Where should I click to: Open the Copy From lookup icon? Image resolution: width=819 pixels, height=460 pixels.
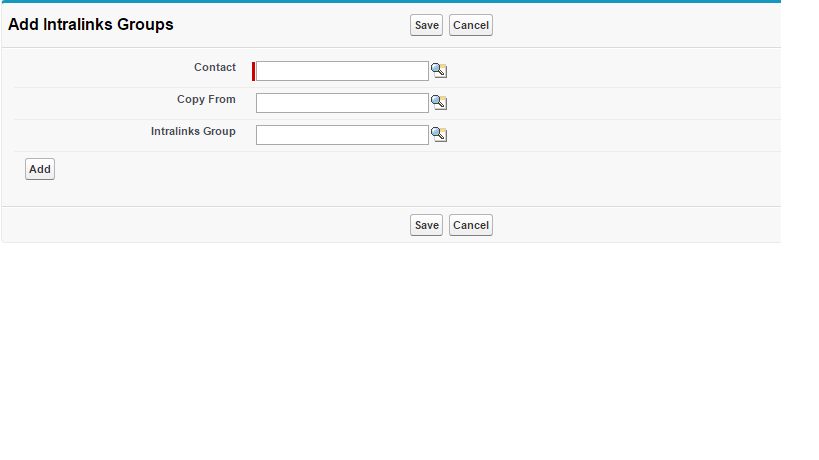pos(439,102)
